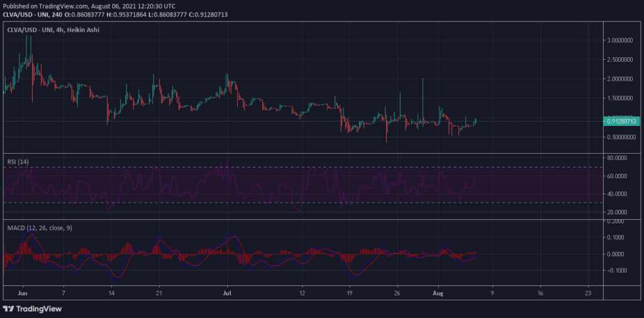Click the green current price tag 0.91280713
This screenshot has width=644, height=318.
(x=622, y=121)
